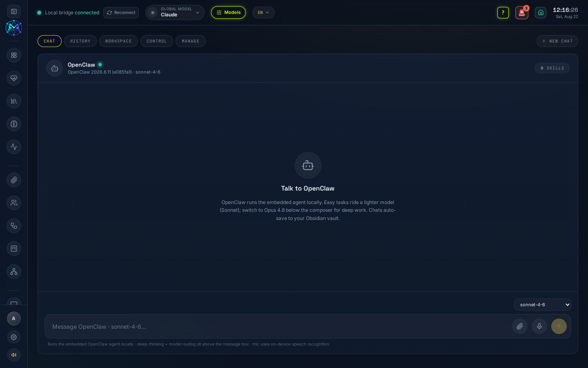
Task: Click the OpenClaw name in chat header
Action: coord(81,65)
